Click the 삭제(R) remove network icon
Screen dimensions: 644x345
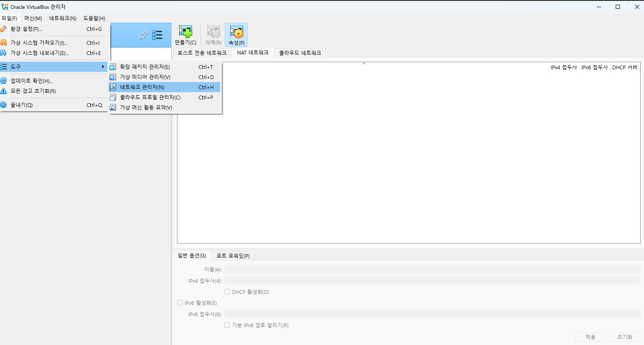(x=213, y=32)
